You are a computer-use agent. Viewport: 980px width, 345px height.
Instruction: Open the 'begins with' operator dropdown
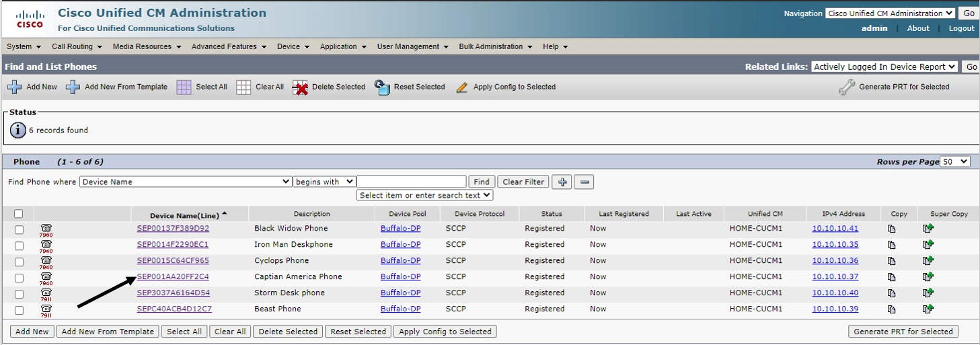click(324, 182)
